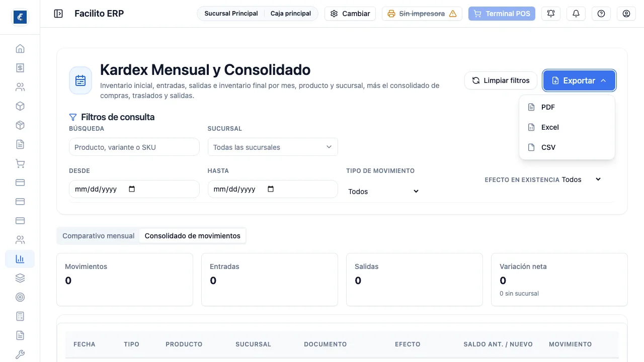Open the Terminal POS button
This screenshot has width=644, height=362.
tap(502, 14)
